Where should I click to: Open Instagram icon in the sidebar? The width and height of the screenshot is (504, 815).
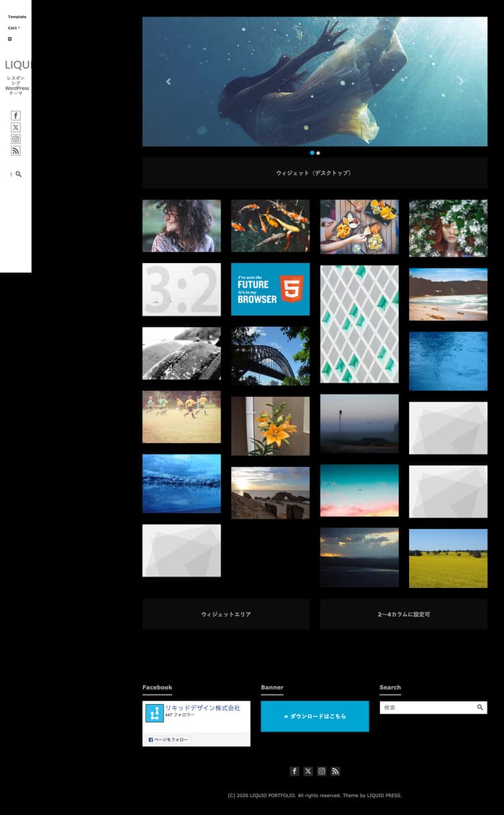pyautogui.click(x=16, y=139)
